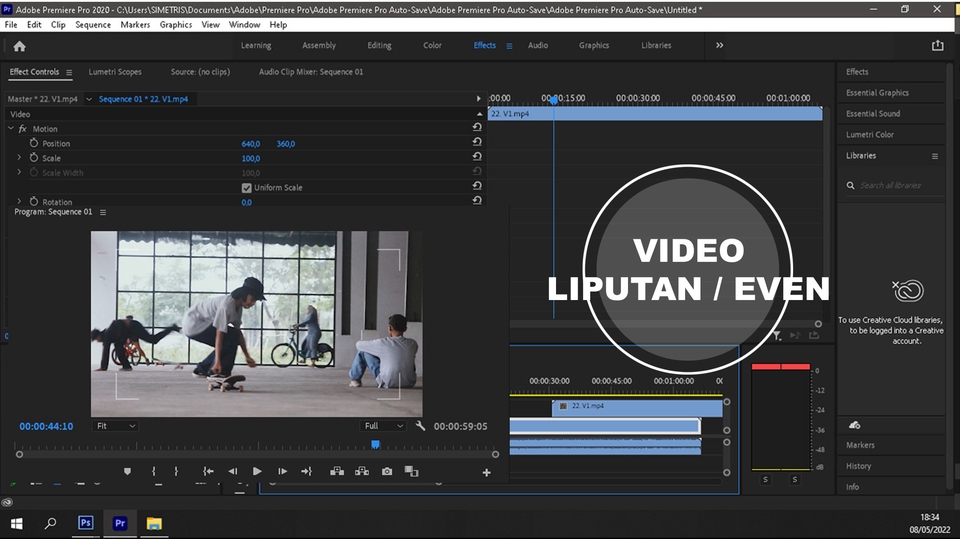Open the Button Editor plus icon
The height and width of the screenshot is (539, 960).
pyautogui.click(x=486, y=472)
